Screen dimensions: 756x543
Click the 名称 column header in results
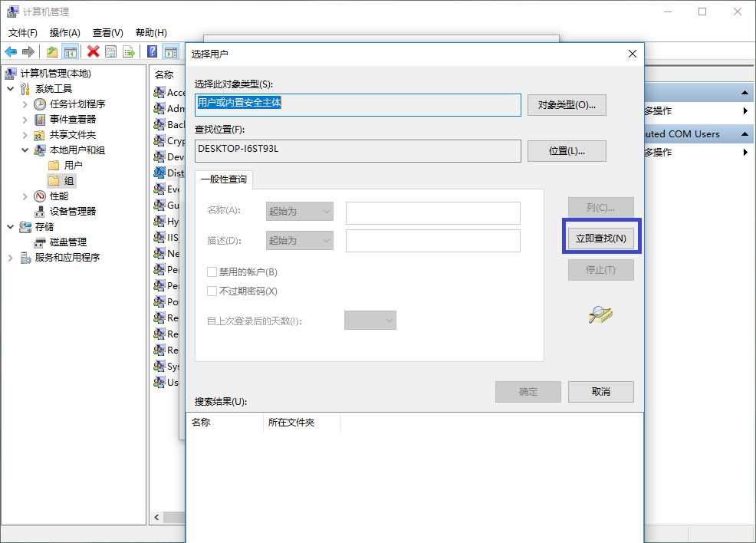click(224, 423)
